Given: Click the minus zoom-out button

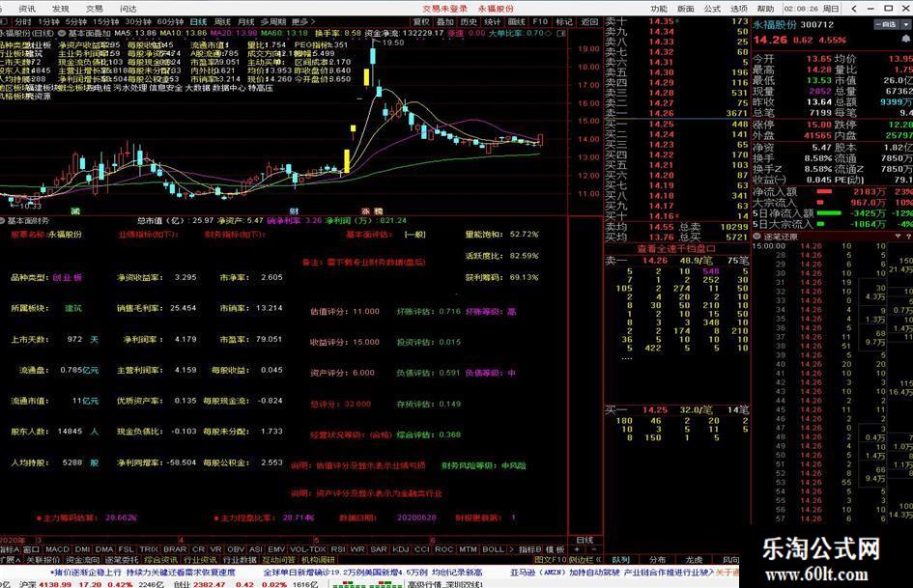Looking at the screenshot, I should [x=594, y=549].
